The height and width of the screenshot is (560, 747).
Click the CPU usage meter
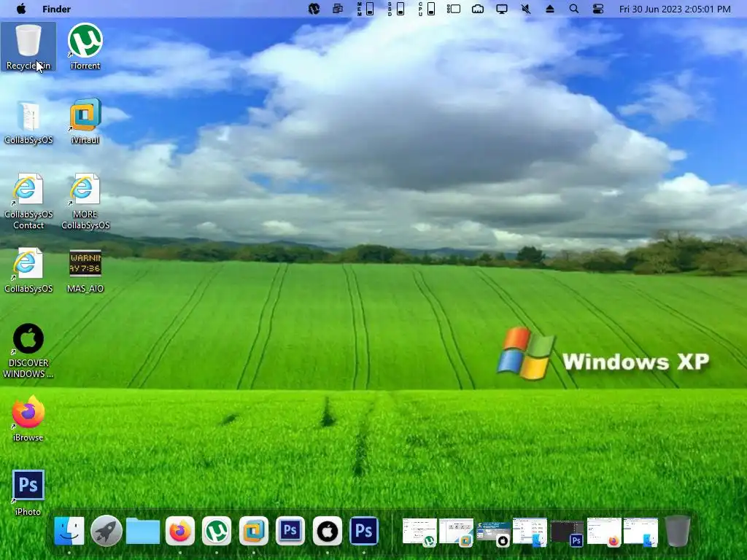coord(426,9)
